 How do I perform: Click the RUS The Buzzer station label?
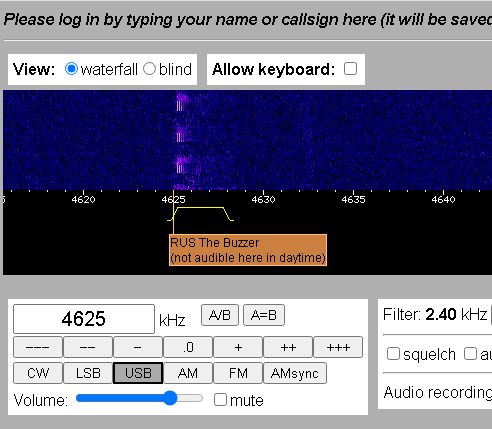(x=248, y=250)
